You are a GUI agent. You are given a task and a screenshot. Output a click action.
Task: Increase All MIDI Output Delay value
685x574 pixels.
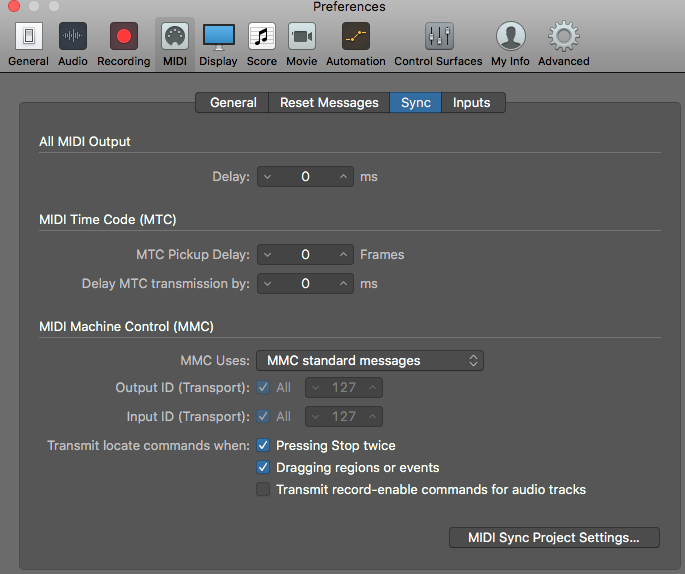point(343,177)
